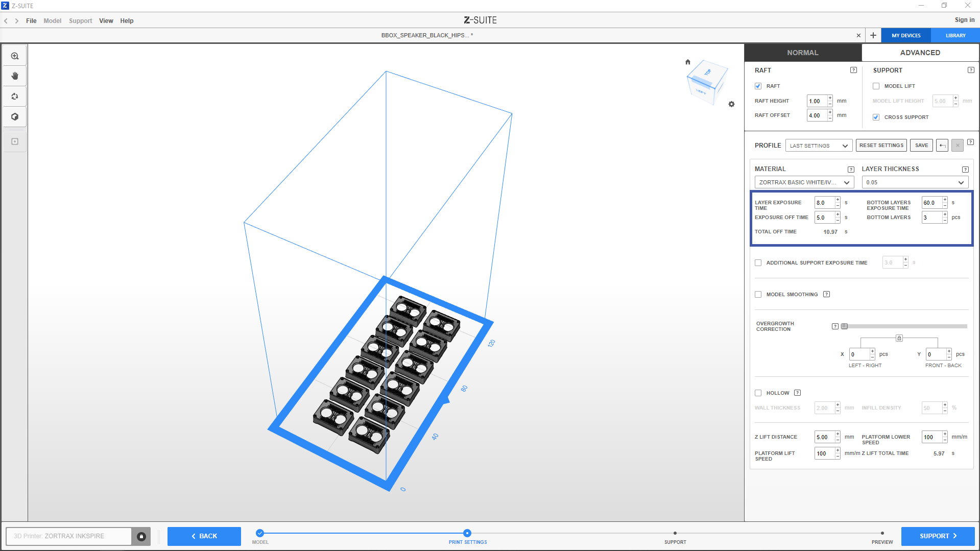Uncheck the Raft checkbox
Viewport: 980px width, 551px height.
coord(758,86)
